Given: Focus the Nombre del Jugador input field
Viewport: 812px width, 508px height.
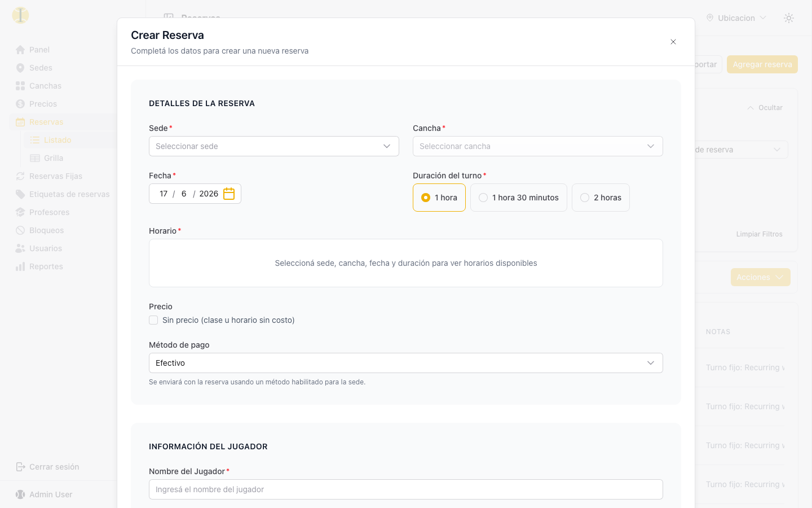Looking at the screenshot, I should (x=406, y=489).
